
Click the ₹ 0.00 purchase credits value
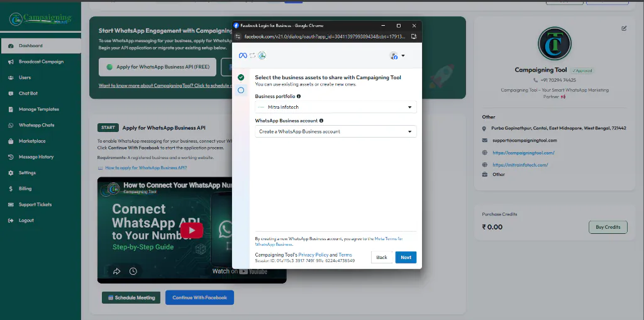pyautogui.click(x=492, y=227)
